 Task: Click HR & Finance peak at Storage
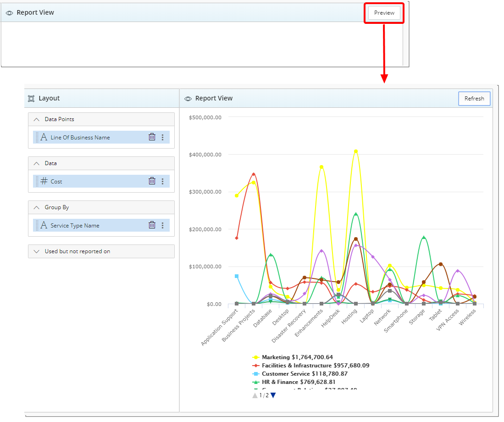click(x=424, y=238)
